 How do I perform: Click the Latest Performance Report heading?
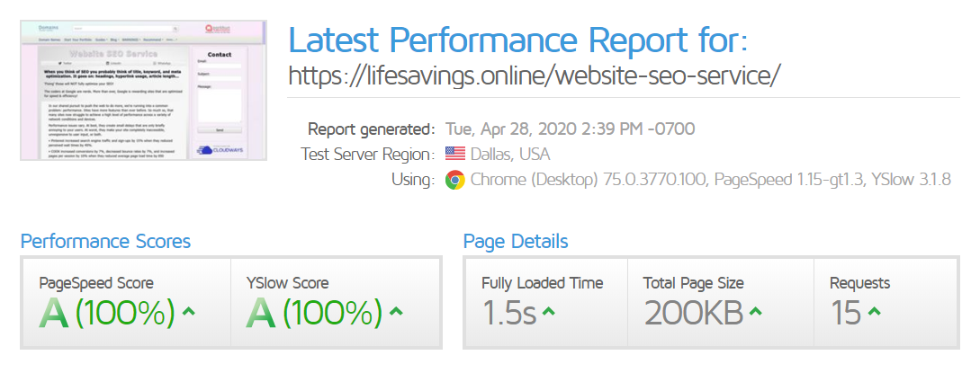pyautogui.click(x=518, y=40)
